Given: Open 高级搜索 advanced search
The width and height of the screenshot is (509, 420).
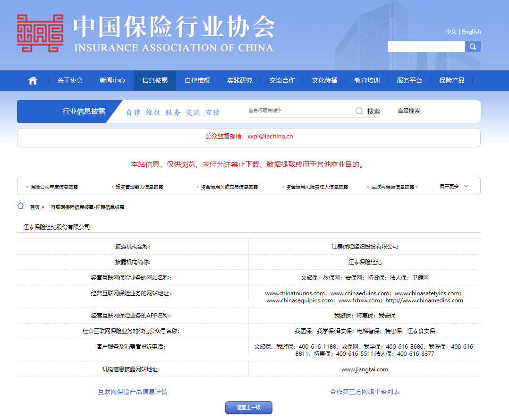Looking at the screenshot, I should point(408,111).
